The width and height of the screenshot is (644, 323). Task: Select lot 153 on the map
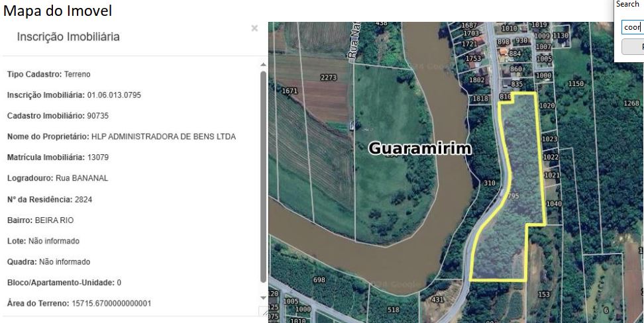[544, 295]
